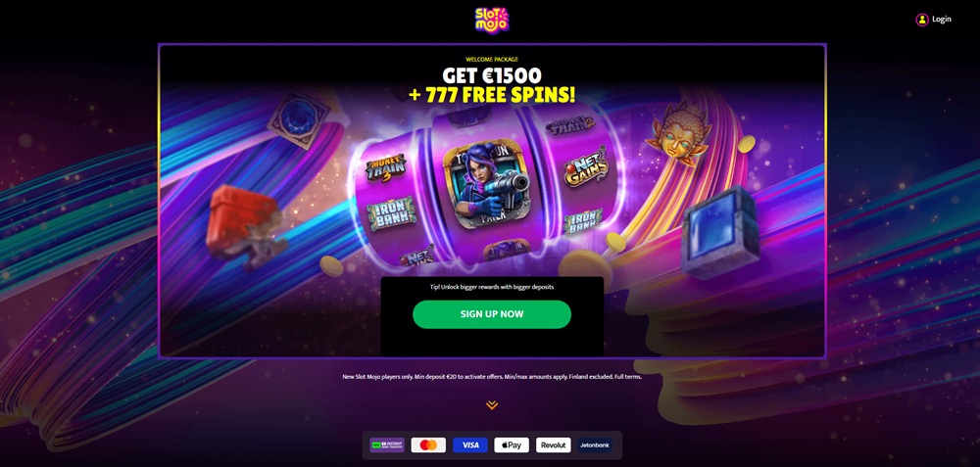Select the Jetonbank payment icon
This screenshot has height=467, width=980.
tap(595, 445)
